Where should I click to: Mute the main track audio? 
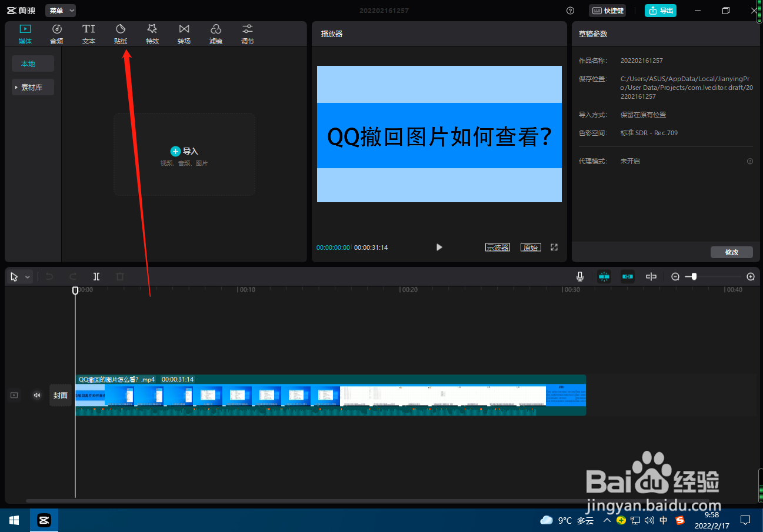click(37, 396)
